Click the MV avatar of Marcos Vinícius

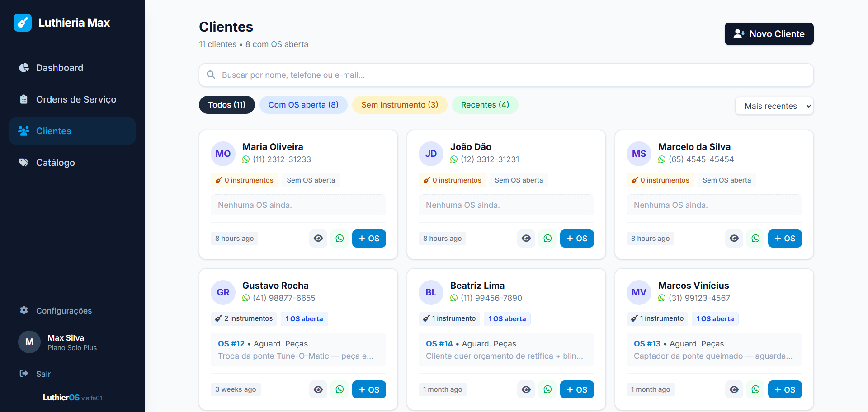(639, 292)
